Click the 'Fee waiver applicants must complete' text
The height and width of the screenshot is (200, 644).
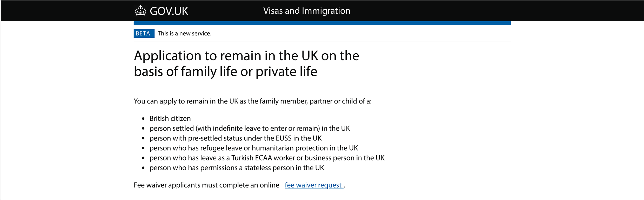pos(206,185)
